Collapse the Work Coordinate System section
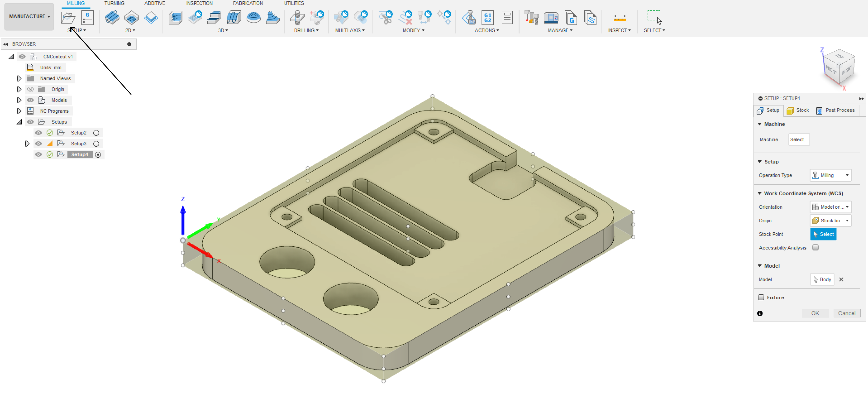 click(x=760, y=193)
